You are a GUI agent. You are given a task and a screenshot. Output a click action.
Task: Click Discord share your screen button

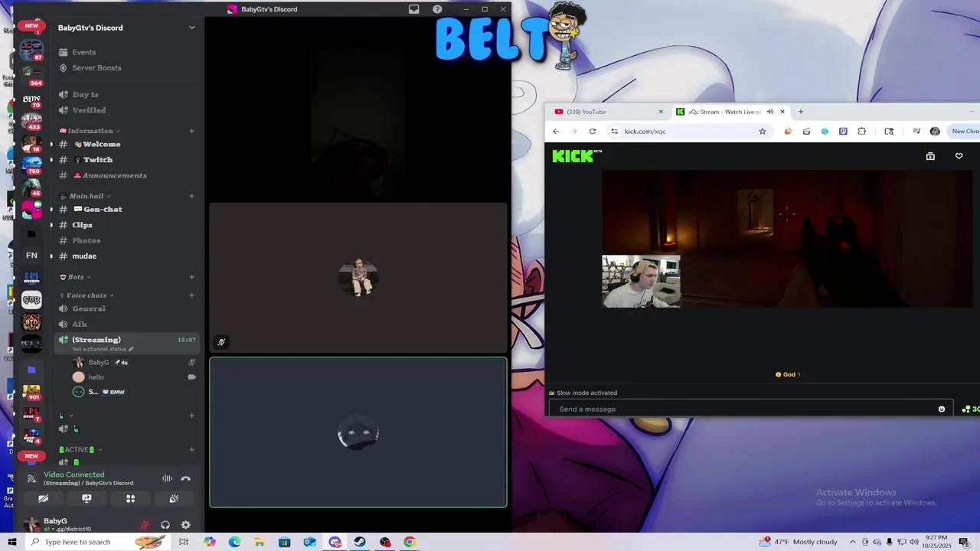pos(87,498)
